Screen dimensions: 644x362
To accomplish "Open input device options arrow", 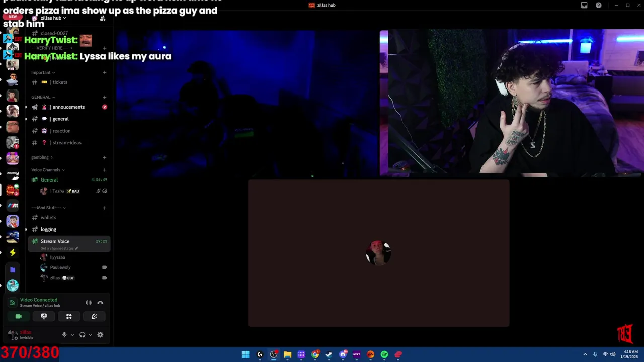I will coord(72,335).
